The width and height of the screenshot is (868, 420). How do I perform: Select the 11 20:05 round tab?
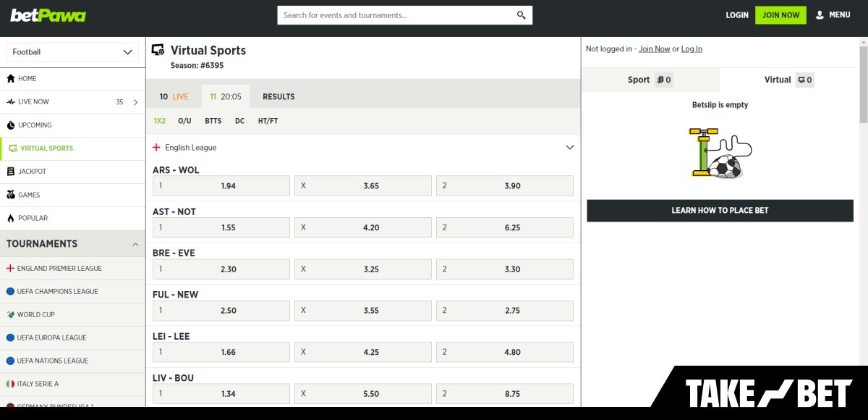(226, 96)
